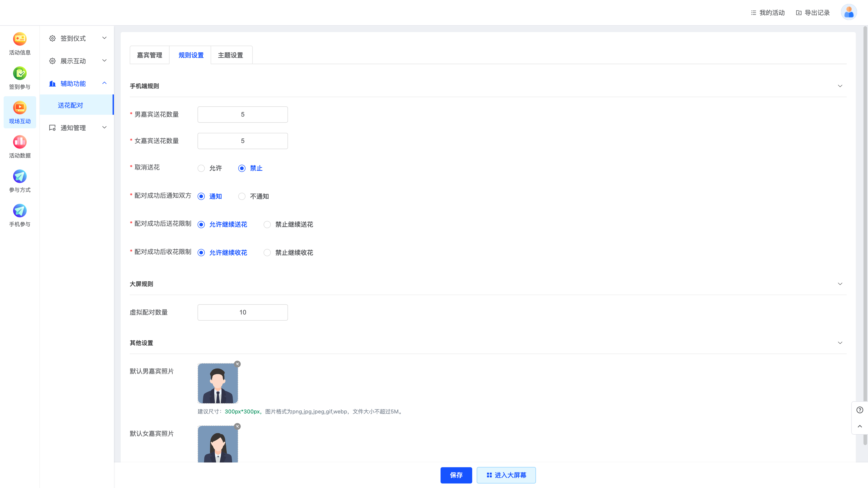
Task: Click the 进入大屏幕 button
Action: tap(506, 475)
